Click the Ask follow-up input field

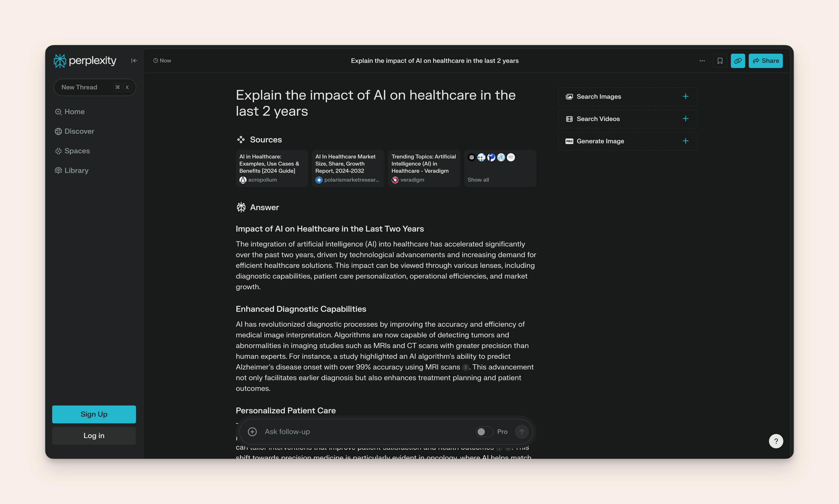pyautogui.click(x=366, y=431)
